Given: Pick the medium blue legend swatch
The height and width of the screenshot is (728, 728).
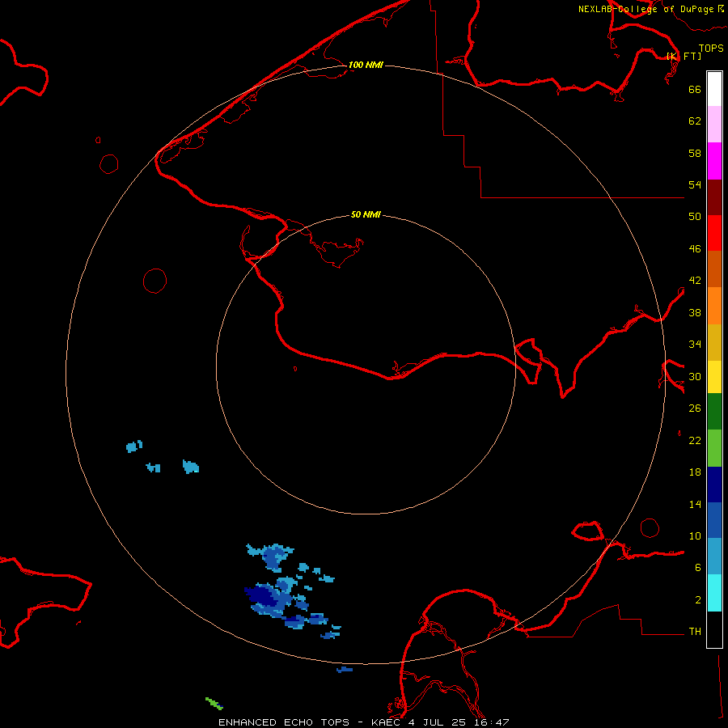Looking at the screenshot, I should pyautogui.click(x=714, y=520).
